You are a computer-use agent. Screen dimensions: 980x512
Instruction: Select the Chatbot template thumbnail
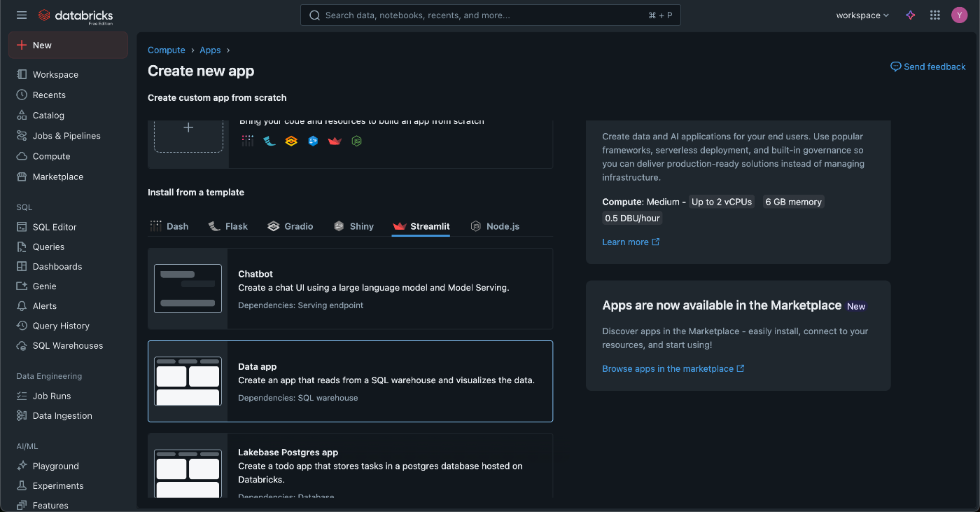click(x=188, y=289)
